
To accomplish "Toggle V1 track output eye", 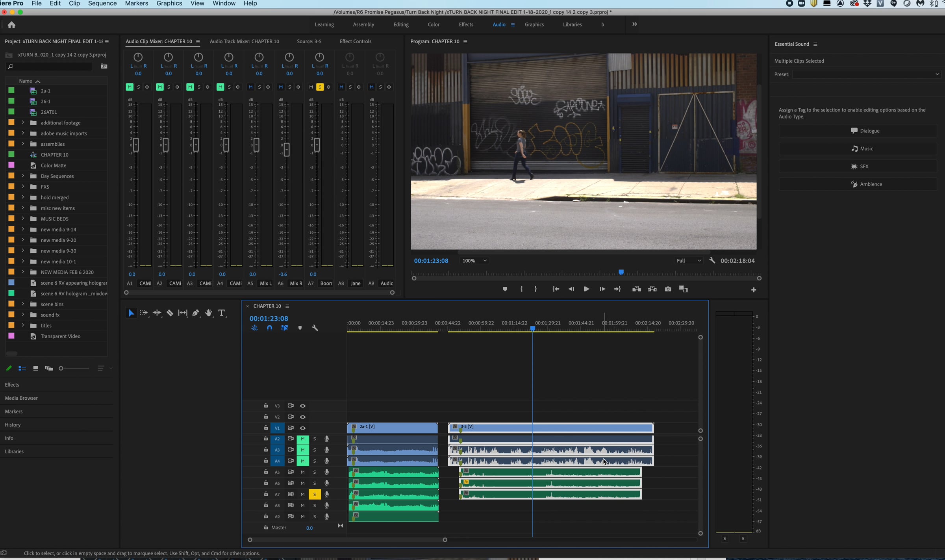I will pyautogui.click(x=302, y=428).
